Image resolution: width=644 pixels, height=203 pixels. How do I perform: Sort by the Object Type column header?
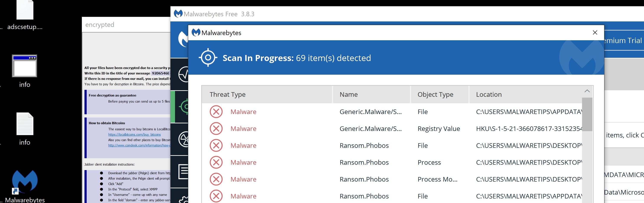click(x=435, y=94)
